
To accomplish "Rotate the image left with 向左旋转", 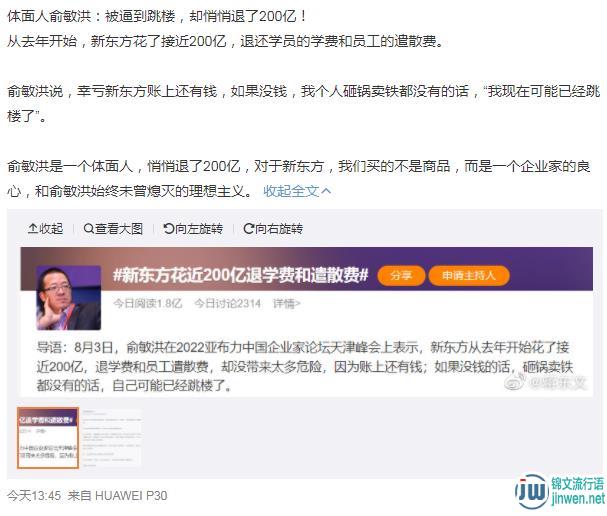I will tap(193, 229).
